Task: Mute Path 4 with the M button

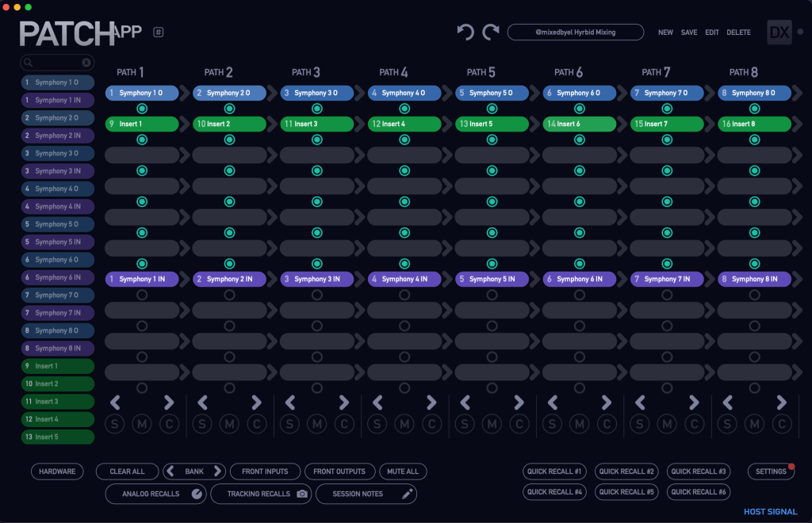Action: pos(404,424)
